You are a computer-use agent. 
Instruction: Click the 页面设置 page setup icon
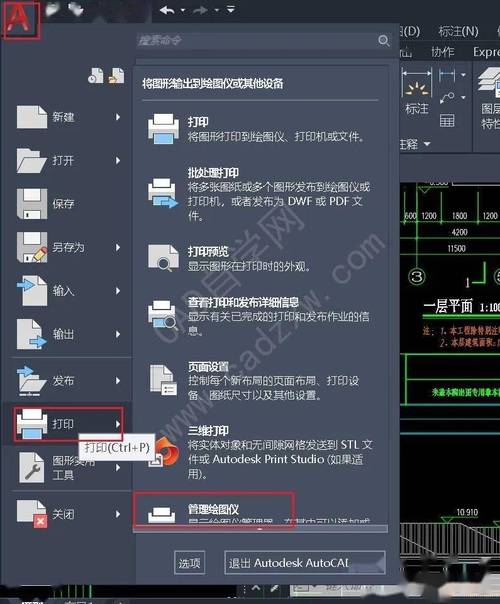(163, 380)
